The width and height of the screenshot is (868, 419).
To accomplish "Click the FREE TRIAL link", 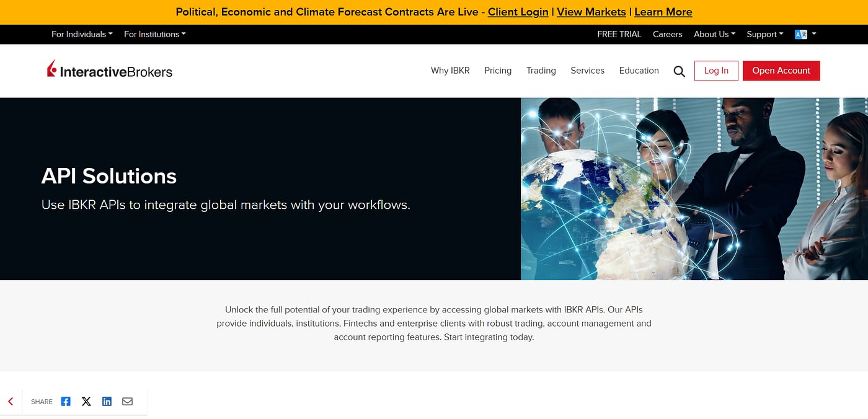I will [619, 34].
